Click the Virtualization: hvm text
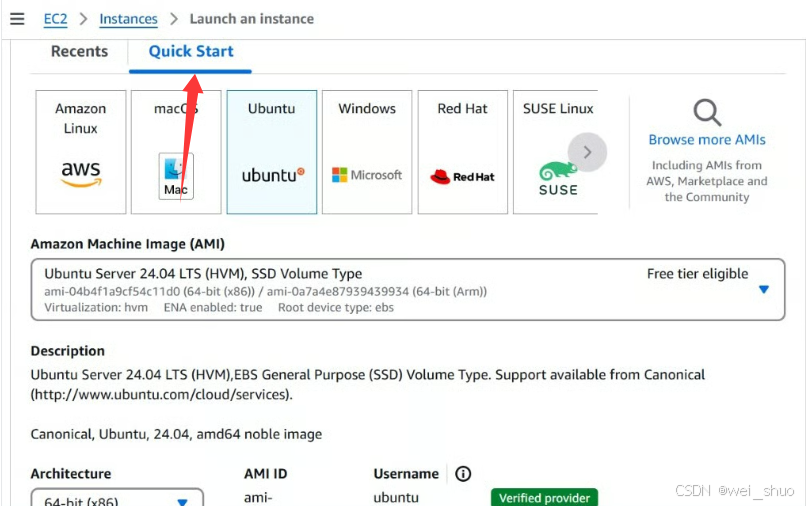 (96, 308)
